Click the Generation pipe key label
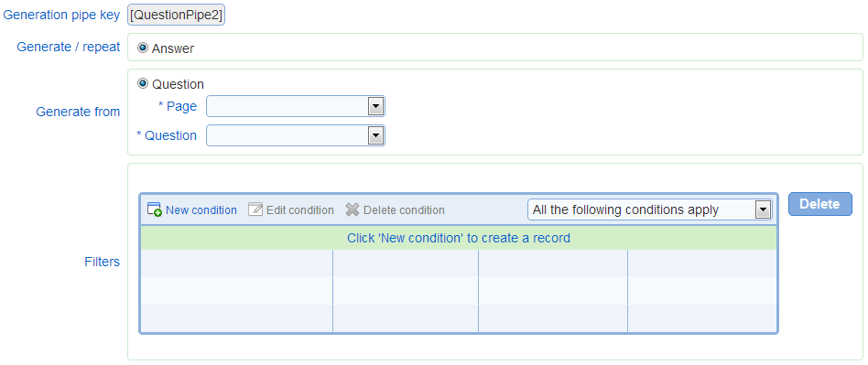 click(x=61, y=15)
